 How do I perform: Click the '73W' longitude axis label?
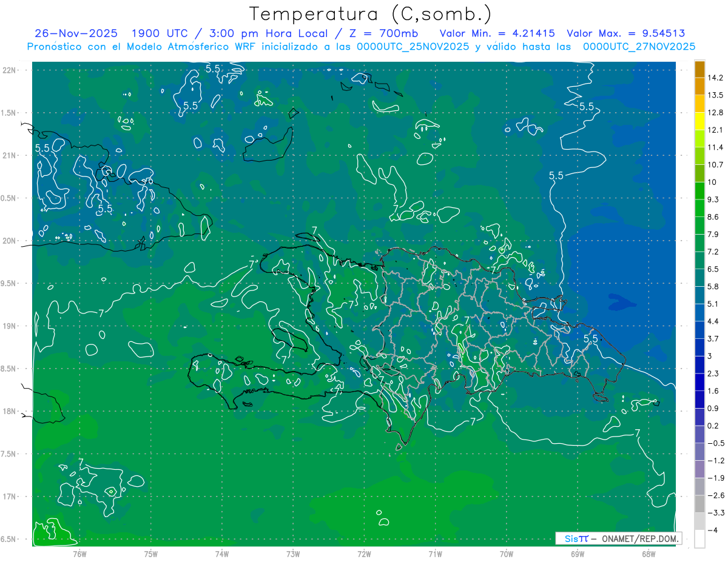(293, 554)
